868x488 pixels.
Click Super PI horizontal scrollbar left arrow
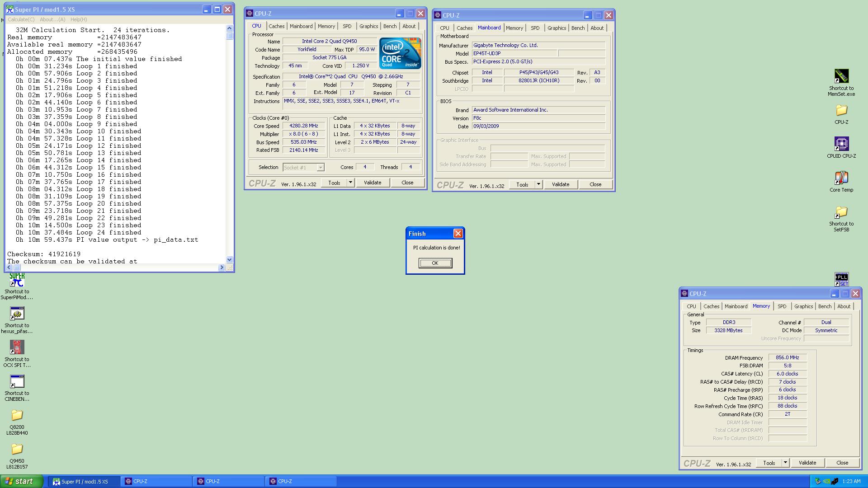tap(9, 267)
